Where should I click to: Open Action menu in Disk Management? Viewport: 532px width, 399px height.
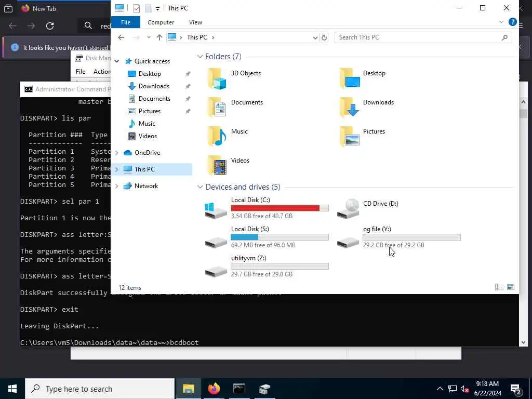coord(102,72)
